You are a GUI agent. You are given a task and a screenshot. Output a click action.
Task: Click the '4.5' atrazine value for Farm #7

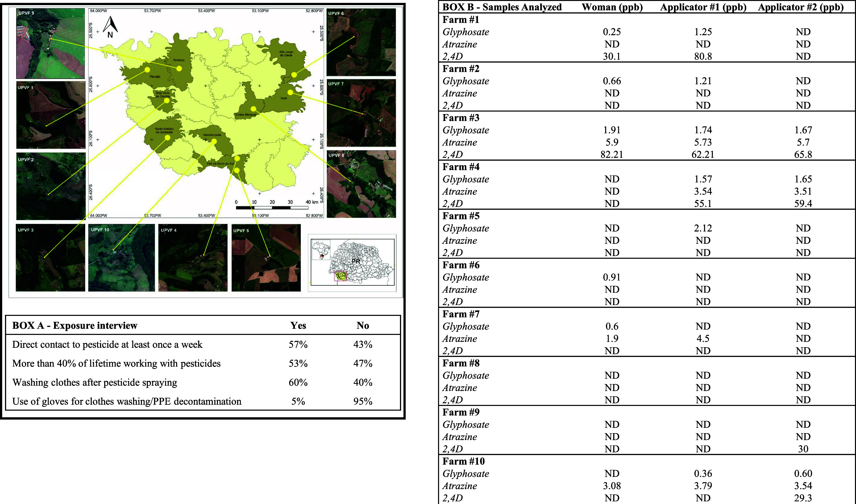[703, 339]
